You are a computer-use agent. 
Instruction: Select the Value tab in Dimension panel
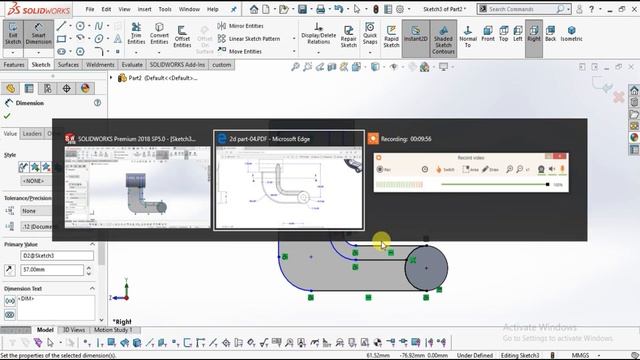pyautogui.click(x=10, y=134)
